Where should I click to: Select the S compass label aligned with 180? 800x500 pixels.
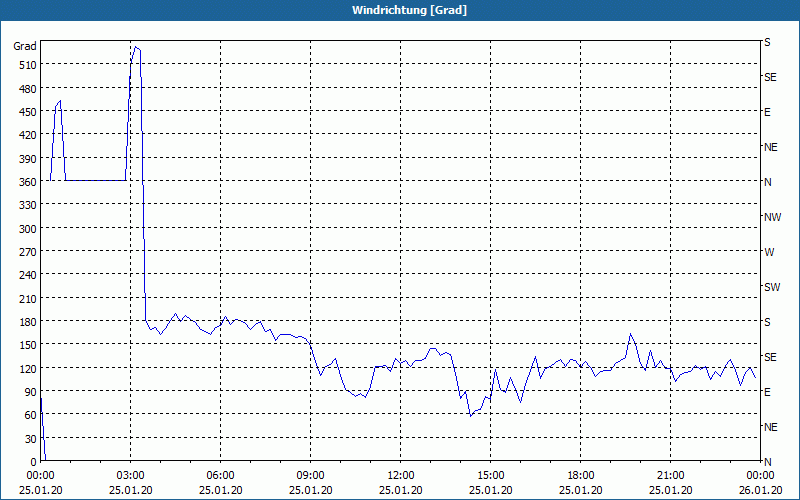(x=767, y=322)
